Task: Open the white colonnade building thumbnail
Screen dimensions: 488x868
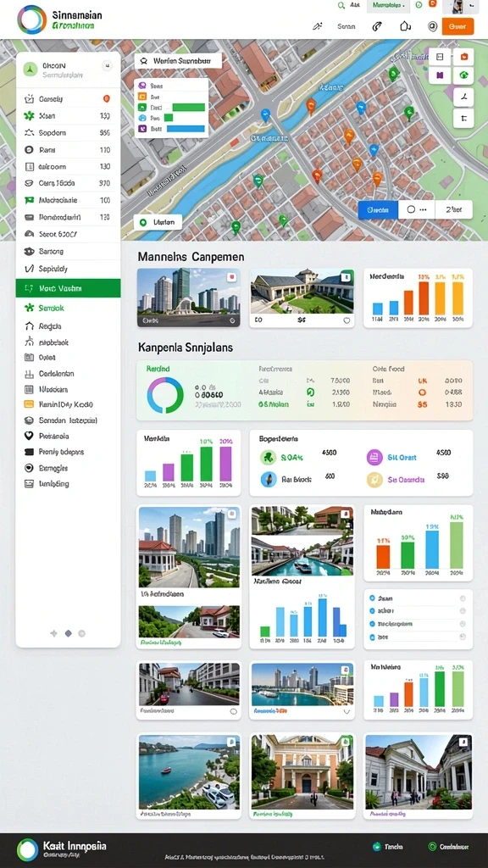Action: pyautogui.click(x=419, y=771)
